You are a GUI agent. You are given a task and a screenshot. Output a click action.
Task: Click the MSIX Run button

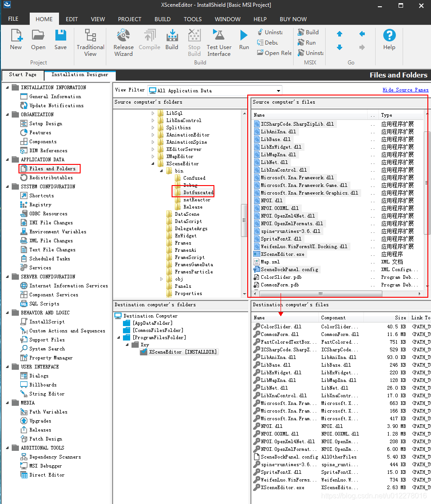pyautogui.click(x=307, y=42)
